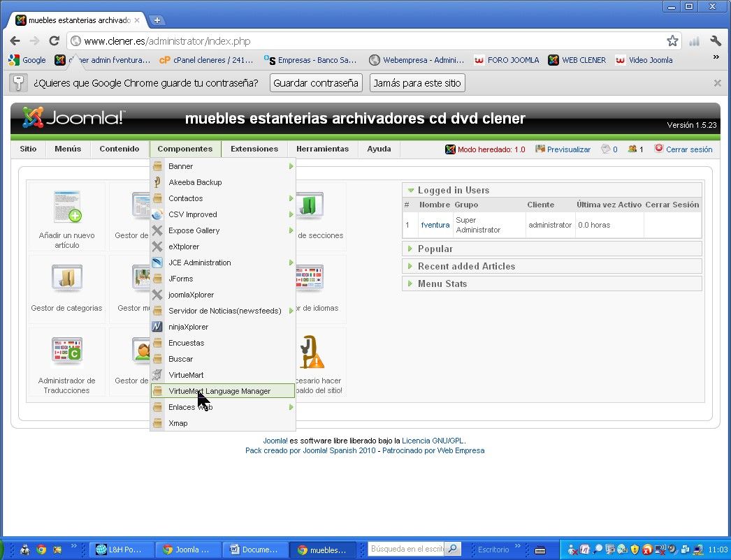Open fventura user link
The height and width of the screenshot is (560, 731).
tap(435, 225)
